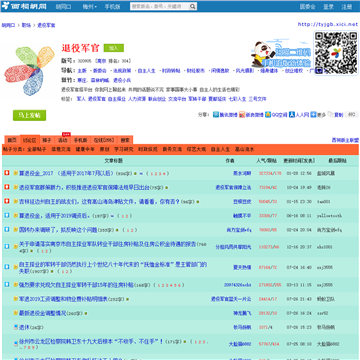The height and width of the screenshot is (360, 360).
Task: Filter posts by 高山流水 category
Action: (x=244, y=149)
